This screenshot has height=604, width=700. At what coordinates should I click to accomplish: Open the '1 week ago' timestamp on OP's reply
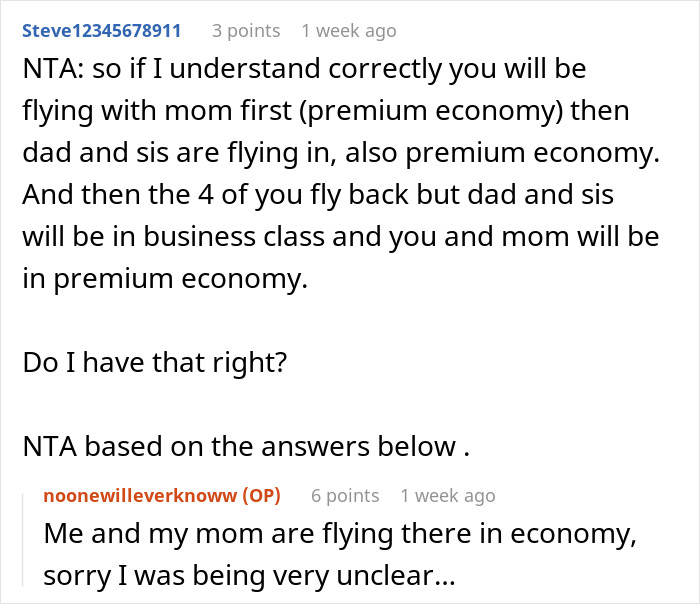[x=448, y=496]
